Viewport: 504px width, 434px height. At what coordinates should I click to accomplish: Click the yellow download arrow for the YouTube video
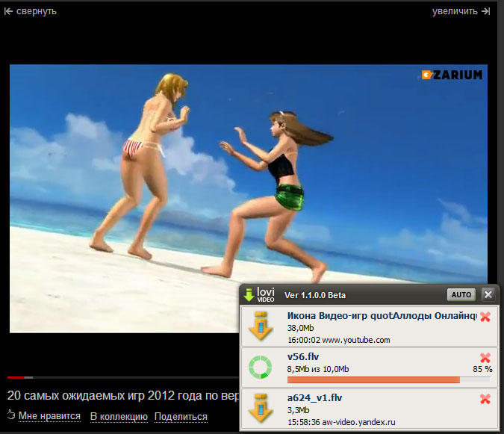click(261, 326)
